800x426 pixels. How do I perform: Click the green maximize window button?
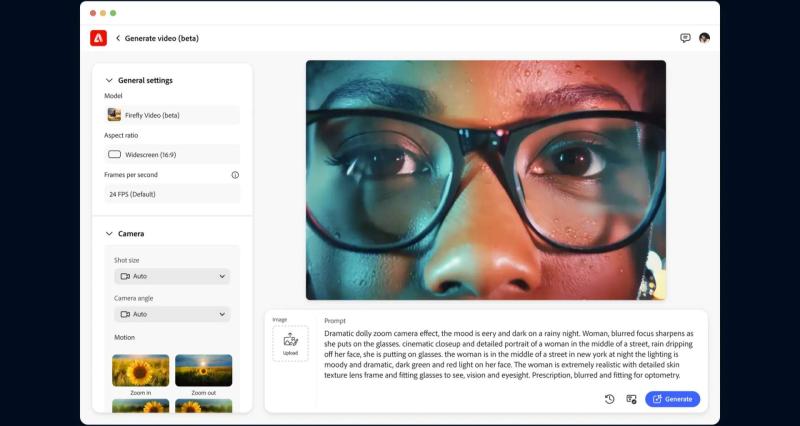(x=113, y=13)
